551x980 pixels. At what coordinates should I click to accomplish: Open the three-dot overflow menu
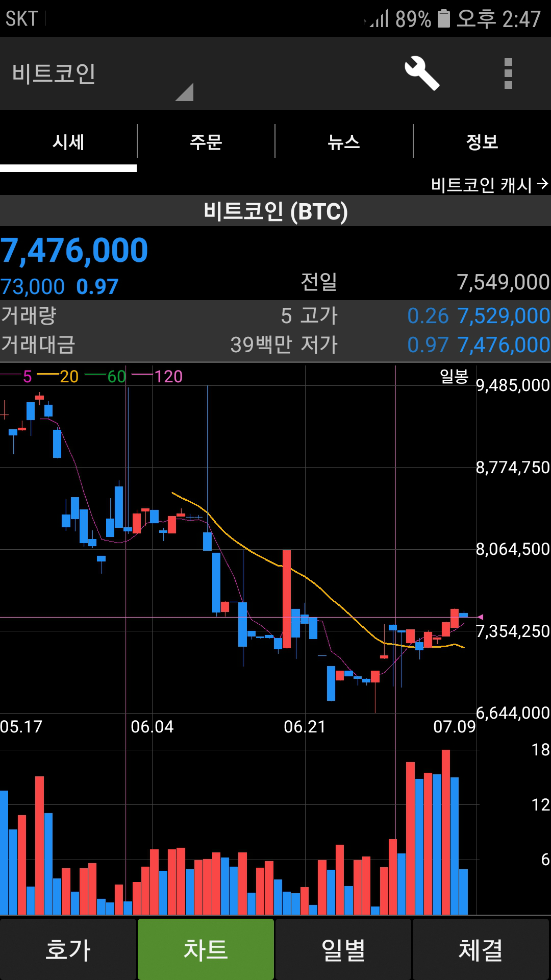508,73
